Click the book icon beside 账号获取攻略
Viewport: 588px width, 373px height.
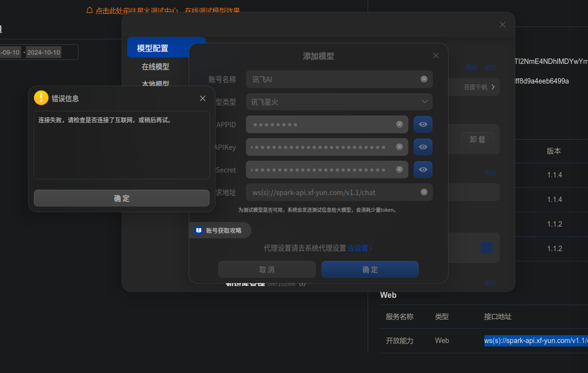[199, 230]
